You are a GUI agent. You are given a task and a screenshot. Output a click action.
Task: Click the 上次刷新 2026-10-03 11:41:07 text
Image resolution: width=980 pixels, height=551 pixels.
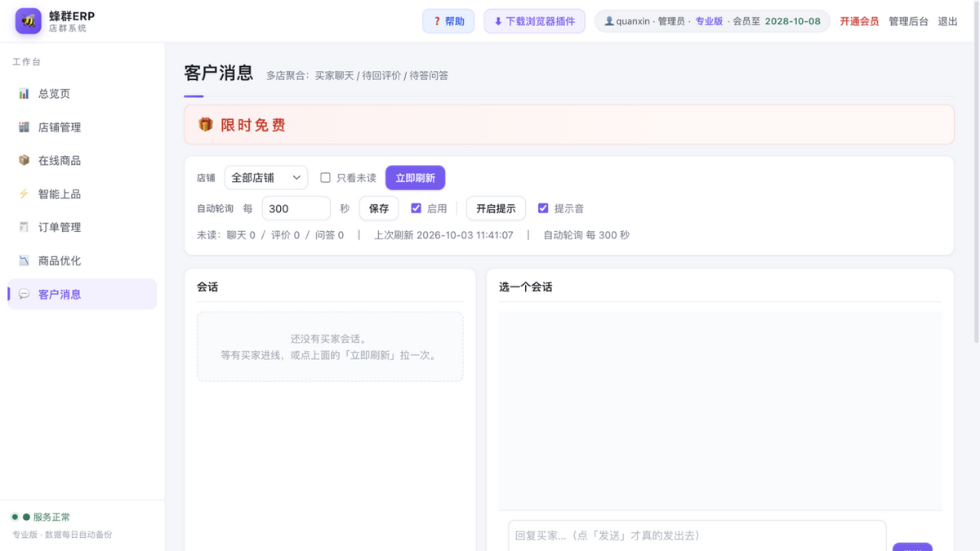[443, 235]
